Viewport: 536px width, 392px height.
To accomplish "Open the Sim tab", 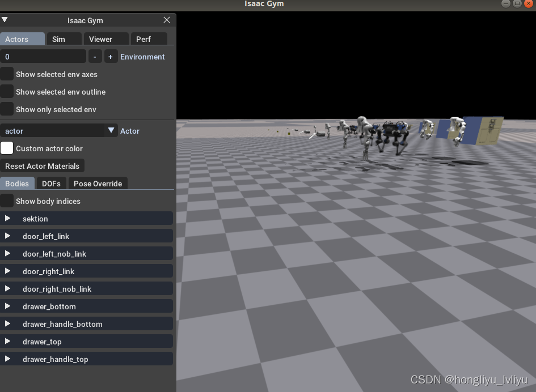I will tap(64, 39).
